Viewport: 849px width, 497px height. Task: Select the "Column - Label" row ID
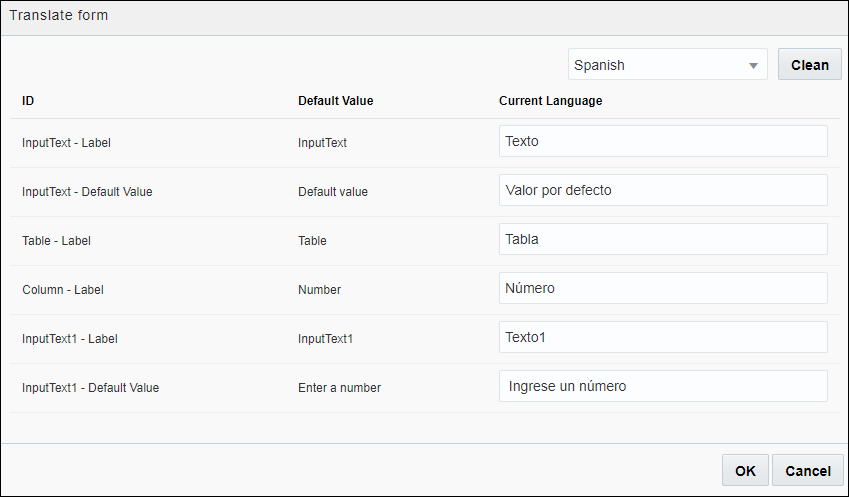point(63,290)
